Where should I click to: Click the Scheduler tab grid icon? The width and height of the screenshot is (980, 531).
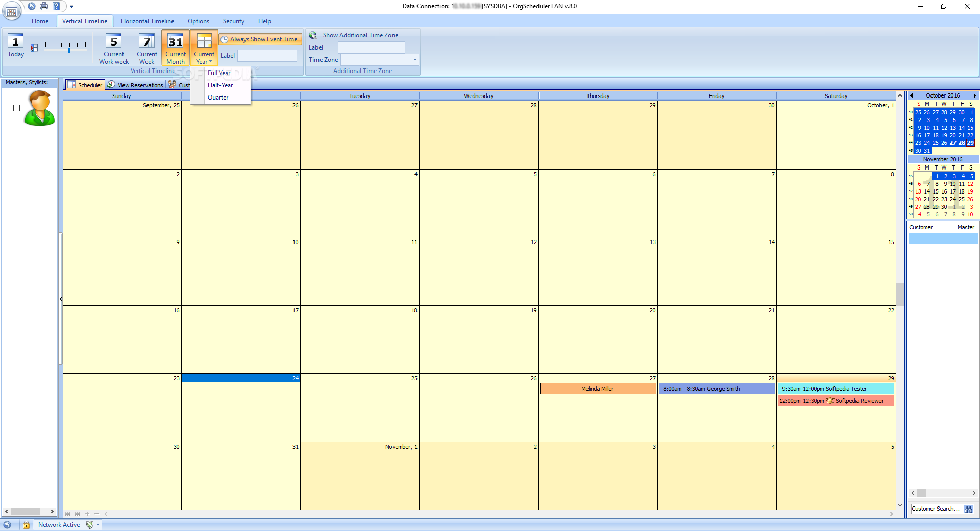(x=71, y=85)
